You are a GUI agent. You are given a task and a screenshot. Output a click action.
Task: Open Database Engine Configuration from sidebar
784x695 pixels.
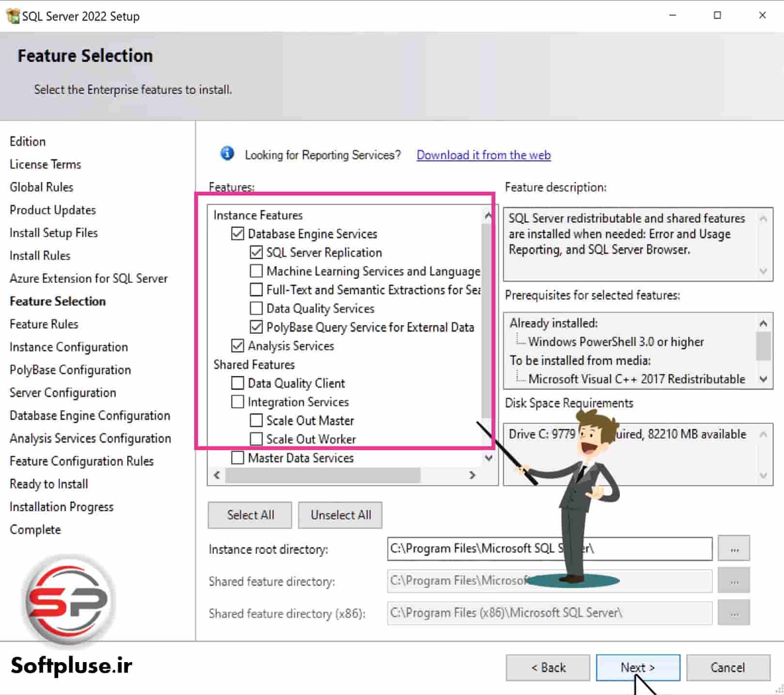tap(89, 415)
